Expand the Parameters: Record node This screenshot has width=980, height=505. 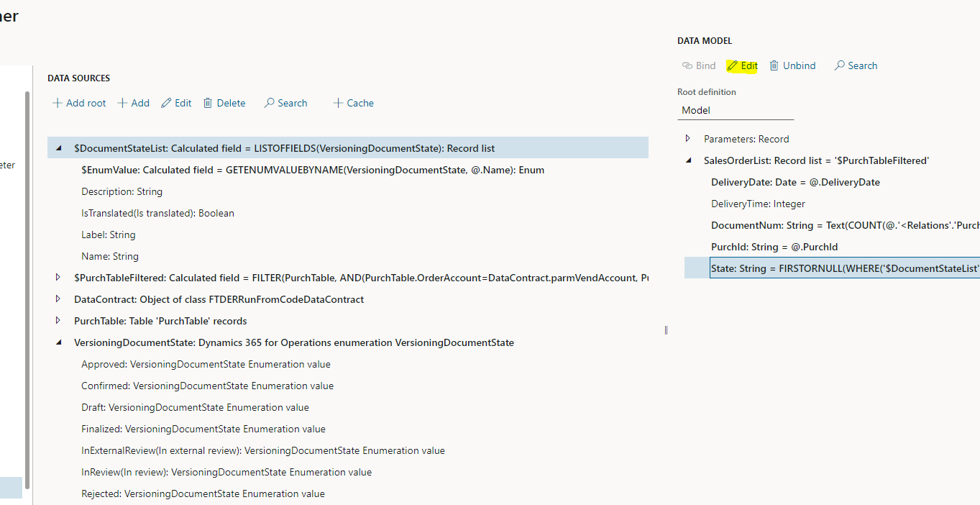click(687, 138)
